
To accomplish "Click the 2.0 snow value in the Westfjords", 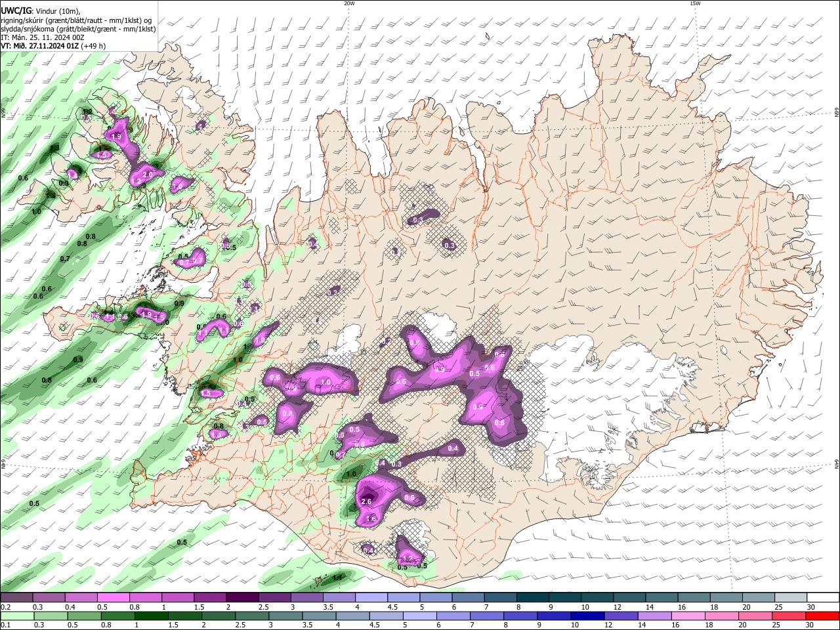I will [x=148, y=175].
